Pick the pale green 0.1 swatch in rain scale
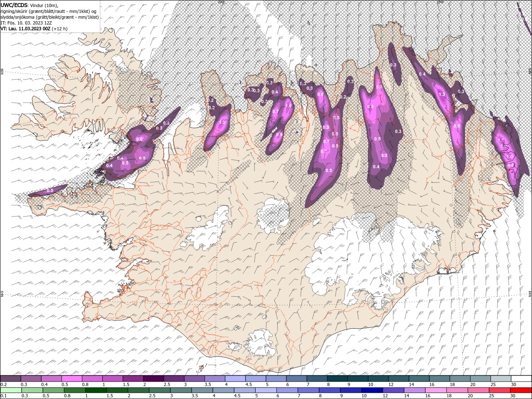The height and width of the screenshot is (399, 532). tap(11, 390)
